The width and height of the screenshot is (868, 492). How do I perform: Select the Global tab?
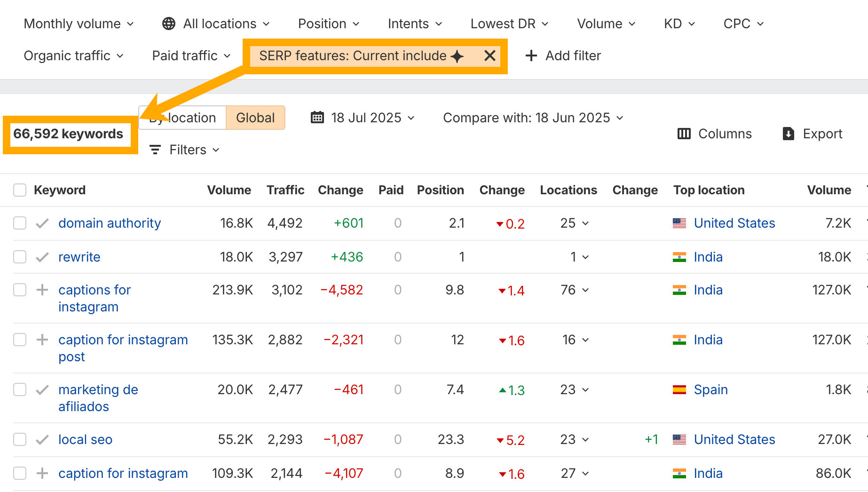pyautogui.click(x=255, y=118)
